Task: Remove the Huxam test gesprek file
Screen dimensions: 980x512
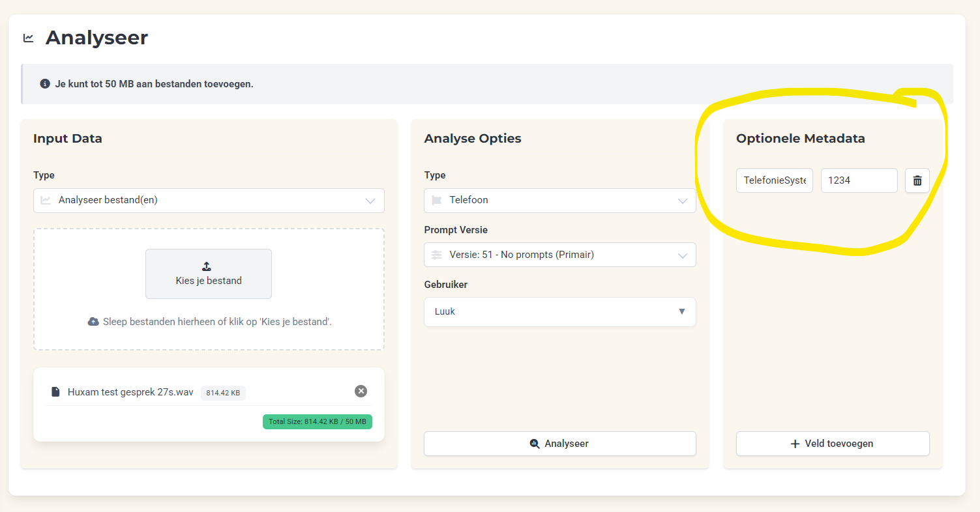Action: (x=361, y=391)
